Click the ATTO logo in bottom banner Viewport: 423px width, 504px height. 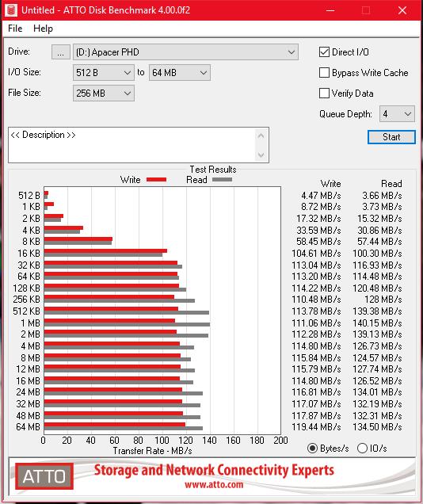pyautogui.click(x=44, y=476)
